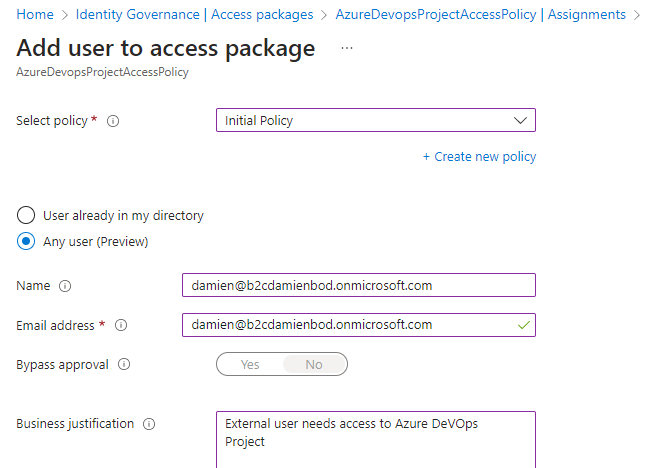Click info icon beside Name label

(65, 286)
